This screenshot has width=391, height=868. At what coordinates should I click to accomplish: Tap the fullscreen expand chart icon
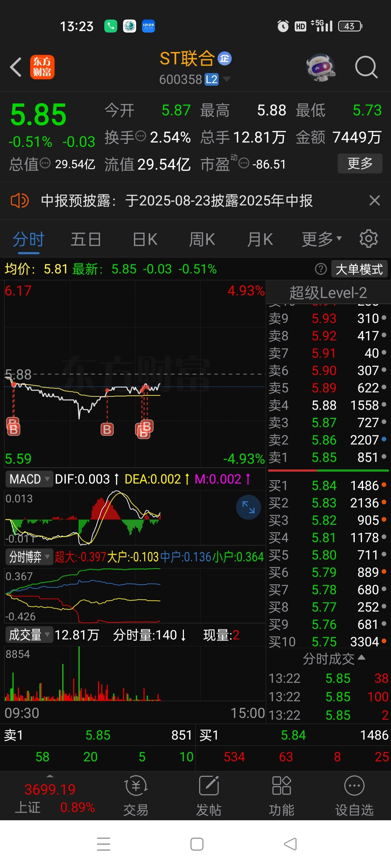click(x=248, y=507)
